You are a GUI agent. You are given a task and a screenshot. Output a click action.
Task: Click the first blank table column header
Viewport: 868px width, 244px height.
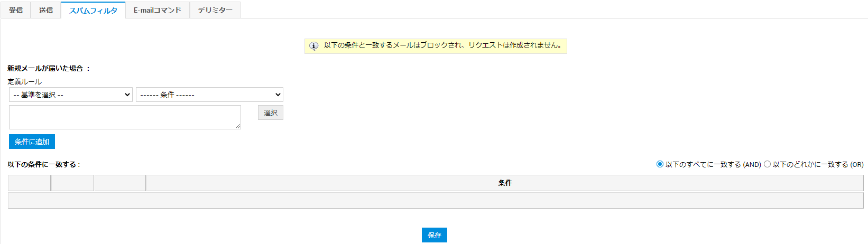coord(29,183)
